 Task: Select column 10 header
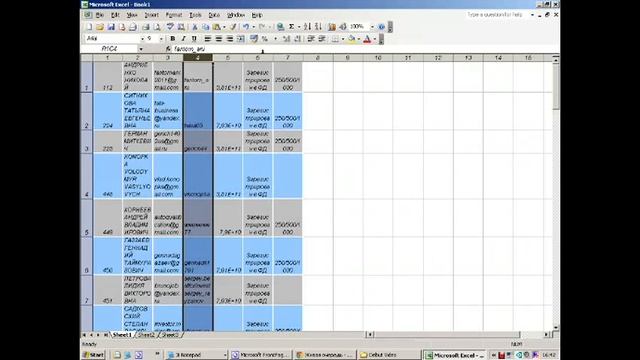[378, 58]
